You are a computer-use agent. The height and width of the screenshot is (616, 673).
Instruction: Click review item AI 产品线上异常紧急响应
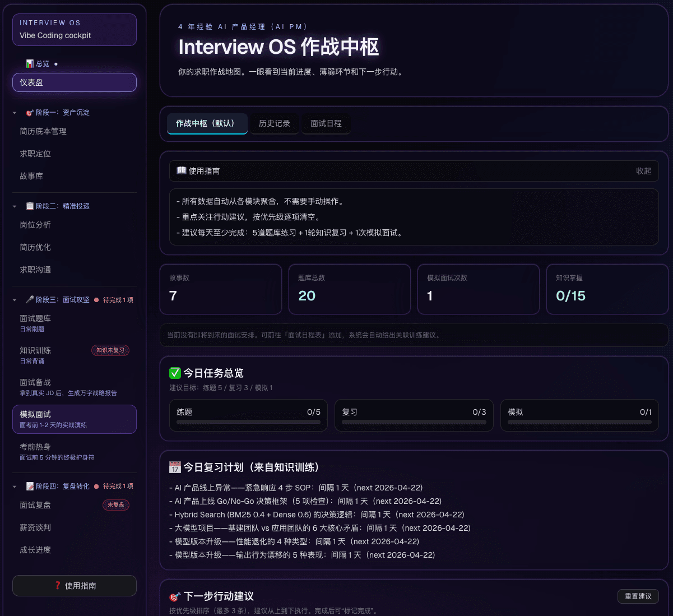296,488
